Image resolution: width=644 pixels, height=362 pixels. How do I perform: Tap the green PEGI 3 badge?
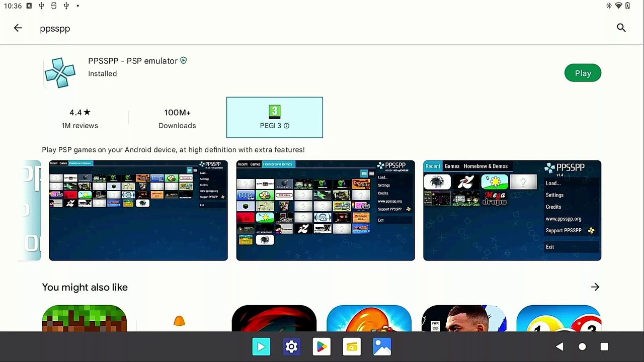[274, 111]
